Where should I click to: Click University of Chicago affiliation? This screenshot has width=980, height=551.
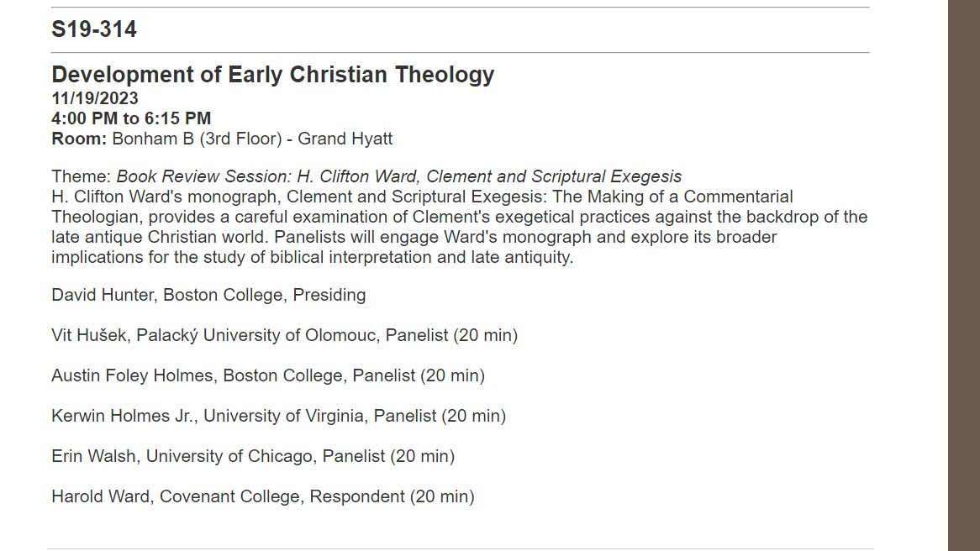220,456
